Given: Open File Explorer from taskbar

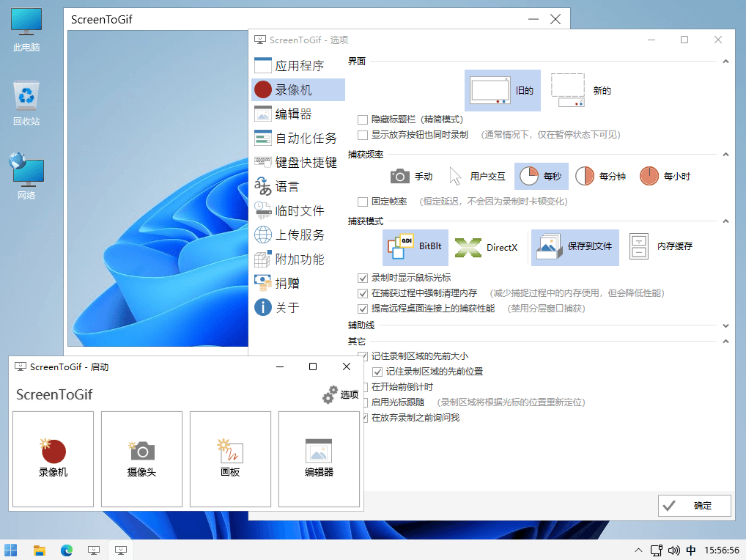Looking at the screenshot, I should pyautogui.click(x=40, y=550).
